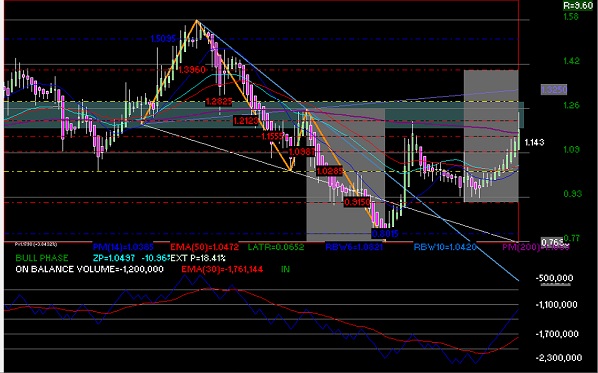Click the 1.3250 gray price tag
598x373 pixels.
click(554, 90)
